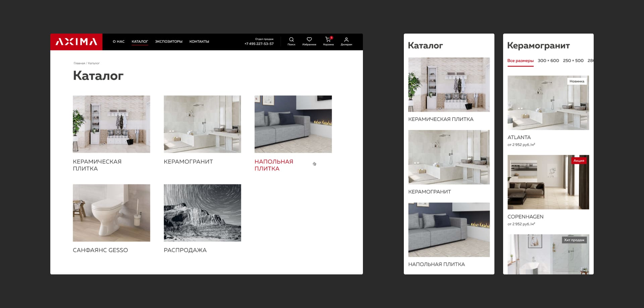Select the КАТАЛОГ menu item
The image size is (644, 308).
pyautogui.click(x=140, y=42)
